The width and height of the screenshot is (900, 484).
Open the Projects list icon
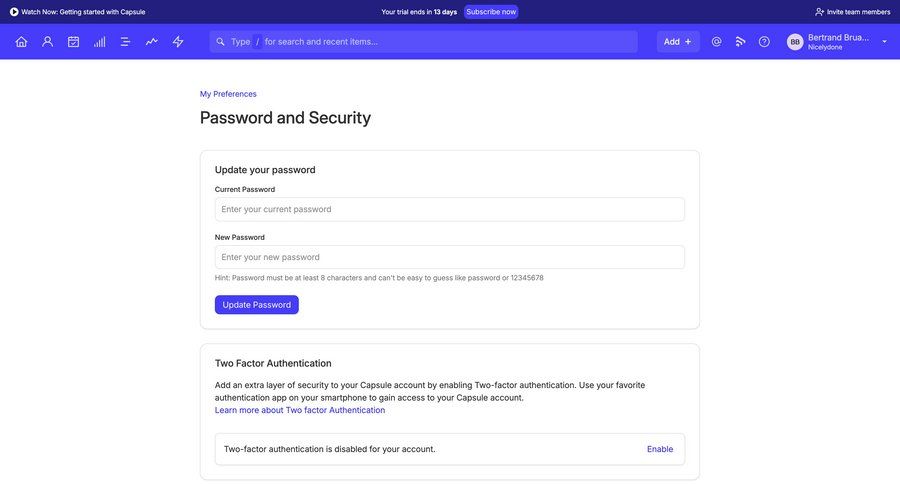125,42
